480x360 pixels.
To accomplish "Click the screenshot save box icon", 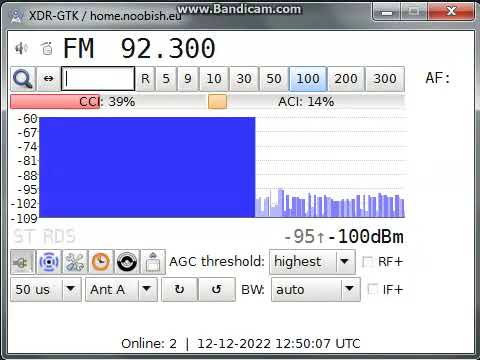I will pyautogui.click(x=153, y=262).
